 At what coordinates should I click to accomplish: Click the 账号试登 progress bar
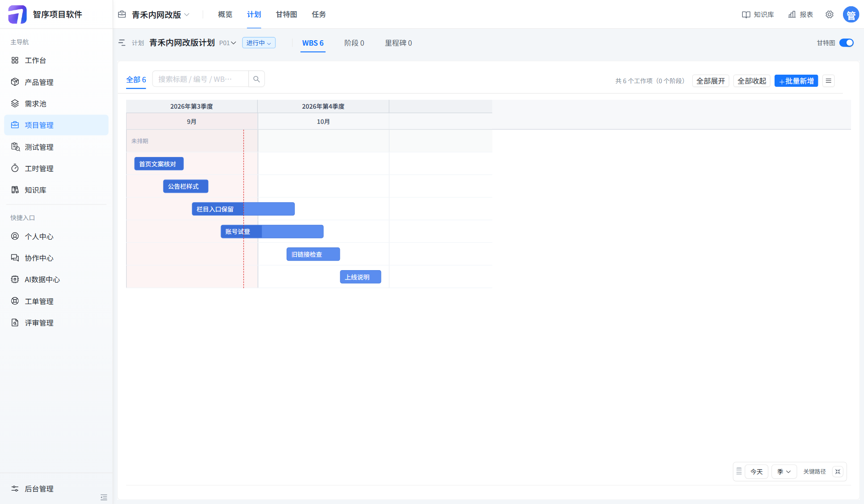pos(272,232)
